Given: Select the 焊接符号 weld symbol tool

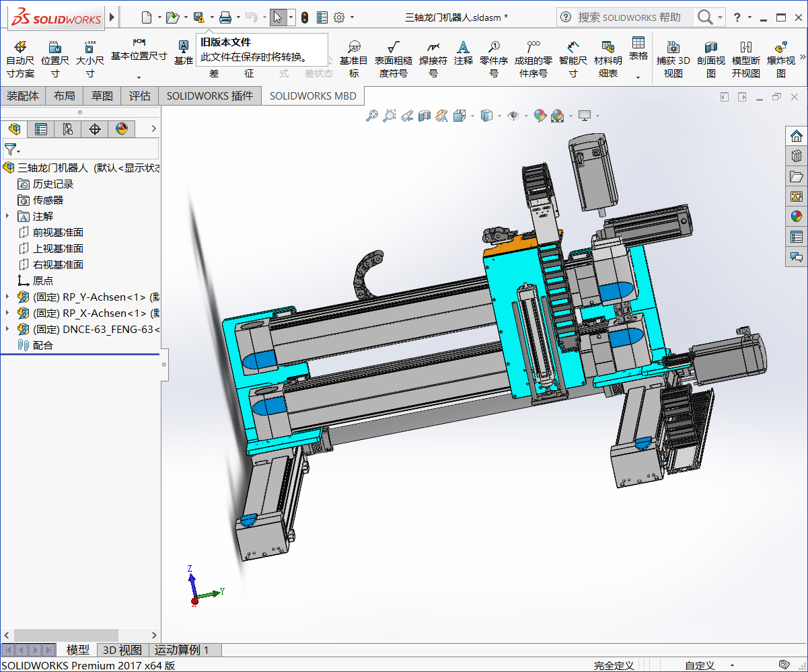Looking at the screenshot, I should pos(433,59).
